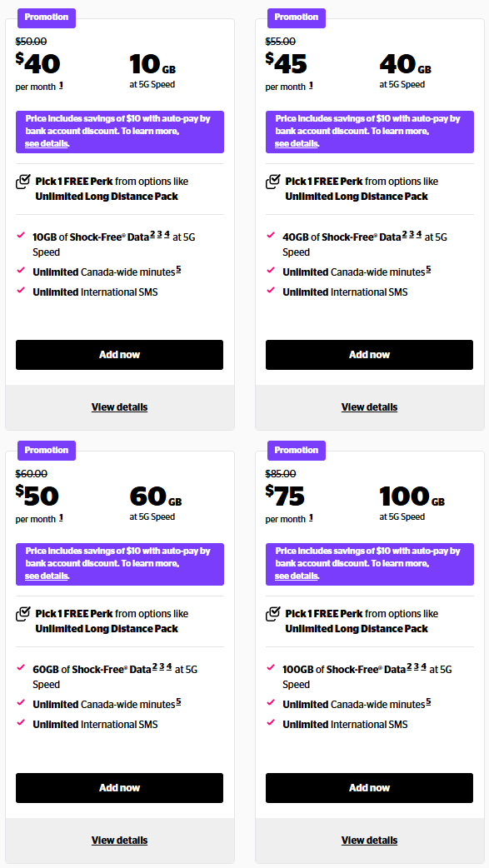Viewport: 489px width, 868px height.
Task: Click the checkmark beside 60GB Shock-Free Data
Action: point(21,669)
